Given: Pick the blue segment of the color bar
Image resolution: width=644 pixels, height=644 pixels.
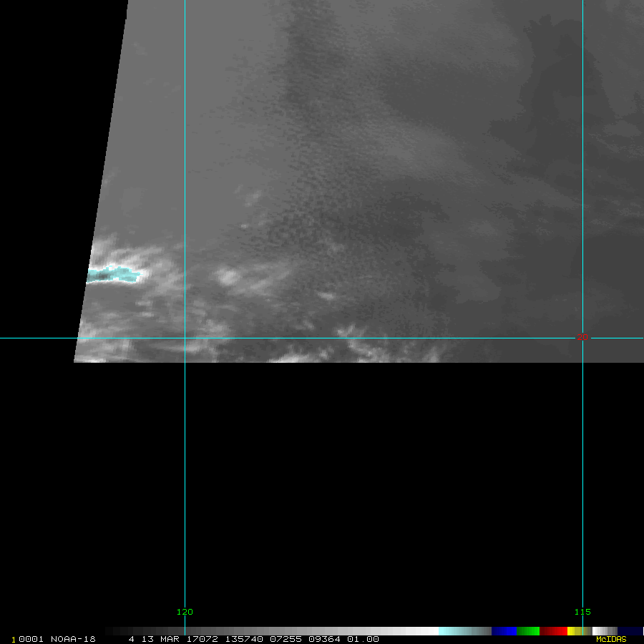Looking at the screenshot, I should click(504, 631).
